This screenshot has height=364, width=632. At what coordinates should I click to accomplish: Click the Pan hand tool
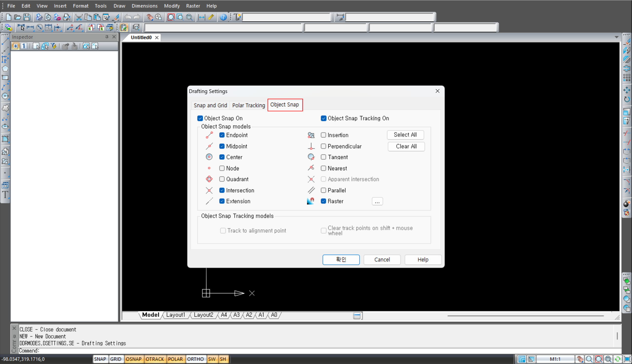pyautogui.click(x=150, y=17)
